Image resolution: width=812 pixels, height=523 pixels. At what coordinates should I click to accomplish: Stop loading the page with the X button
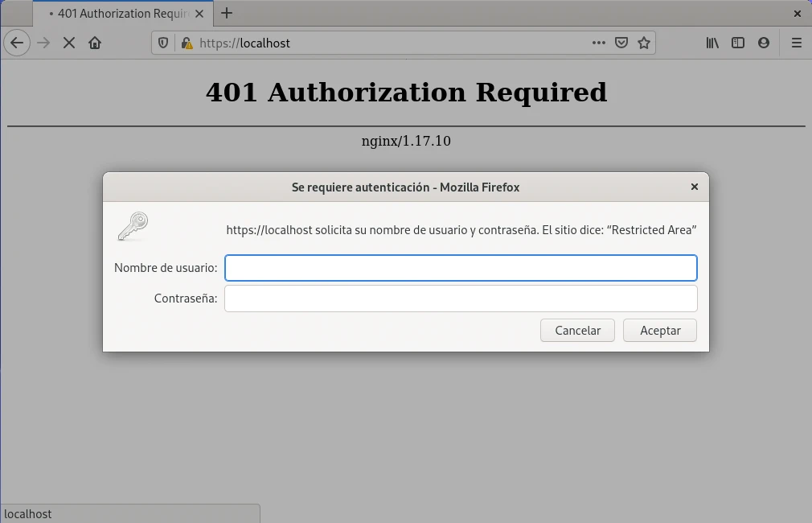[69, 43]
